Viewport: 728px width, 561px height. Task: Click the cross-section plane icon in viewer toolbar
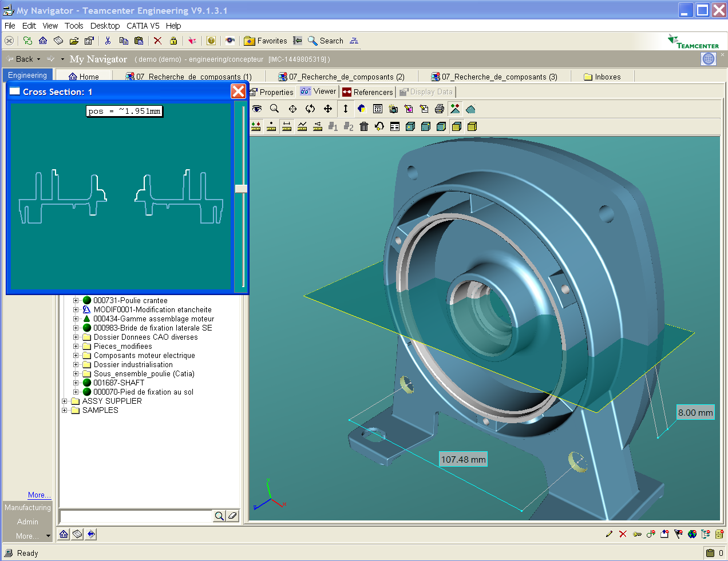pyautogui.click(x=470, y=109)
